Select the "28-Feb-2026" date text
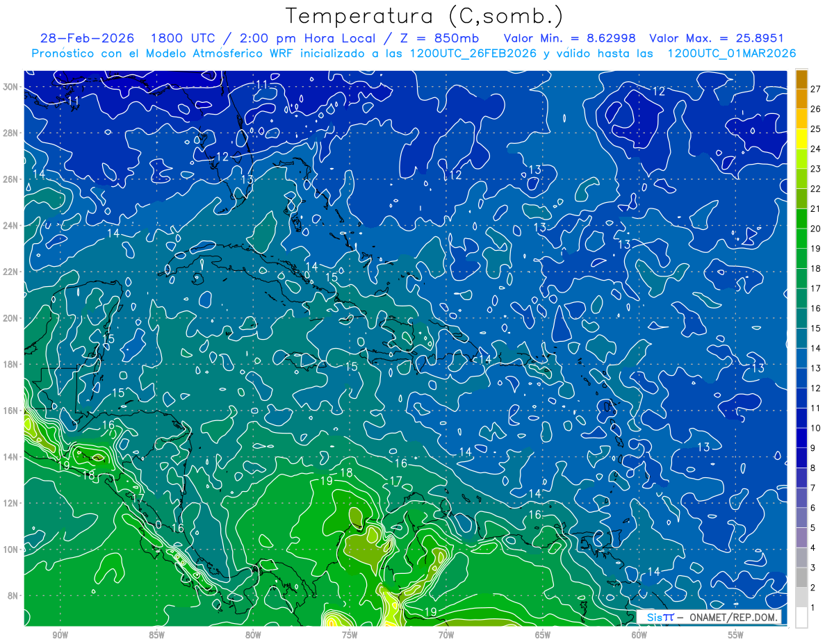The image size is (834, 644). pyautogui.click(x=87, y=38)
